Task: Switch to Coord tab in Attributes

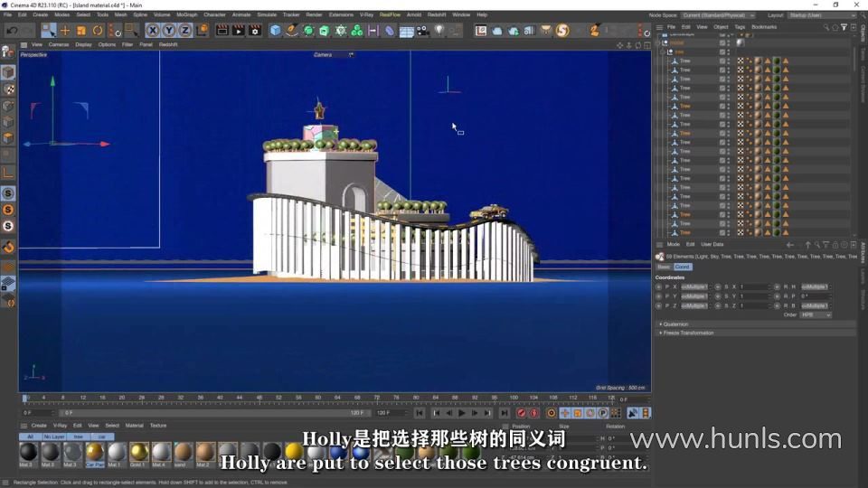Action: [x=683, y=267]
